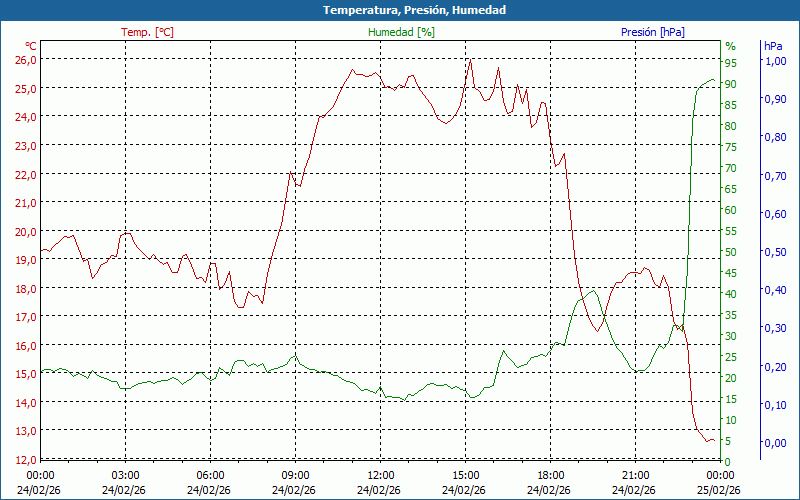Select the 18:00 time axis label
Viewport: 800px width, 500px height.
[551, 475]
